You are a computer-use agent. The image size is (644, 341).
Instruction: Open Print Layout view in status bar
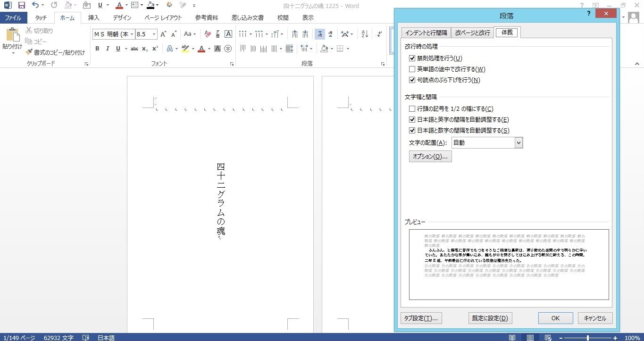(x=530, y=338)
